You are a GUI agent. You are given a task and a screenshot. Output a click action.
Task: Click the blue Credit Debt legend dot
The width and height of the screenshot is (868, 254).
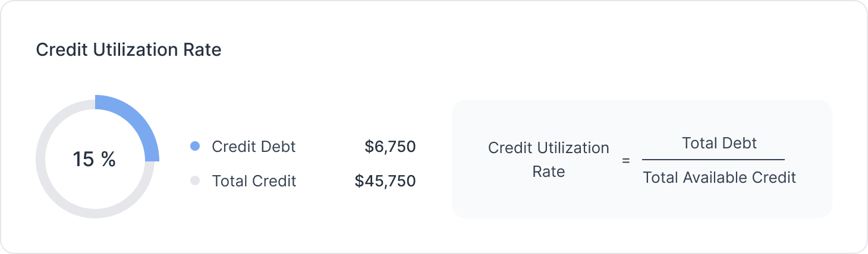click(x=194, y=146)
